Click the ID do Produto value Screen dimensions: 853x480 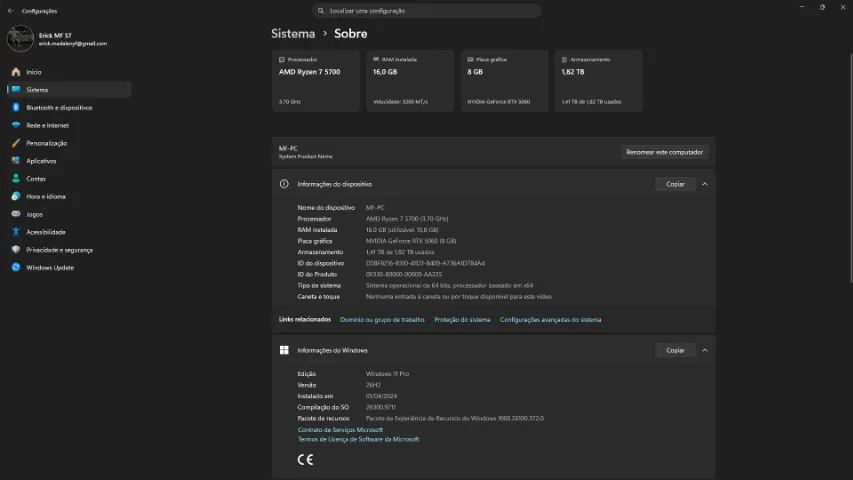[404, 274]
